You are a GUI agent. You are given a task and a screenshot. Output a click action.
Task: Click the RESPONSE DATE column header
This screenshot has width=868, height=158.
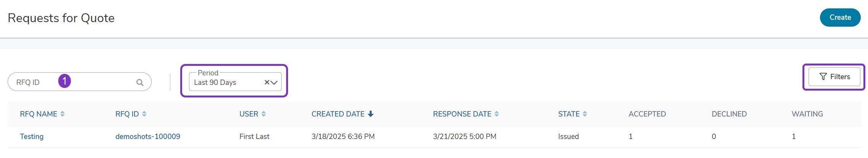point(462,114)
